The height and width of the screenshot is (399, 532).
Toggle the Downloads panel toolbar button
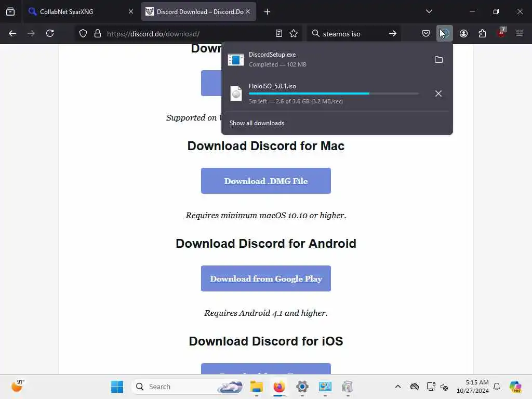(445, 33)
